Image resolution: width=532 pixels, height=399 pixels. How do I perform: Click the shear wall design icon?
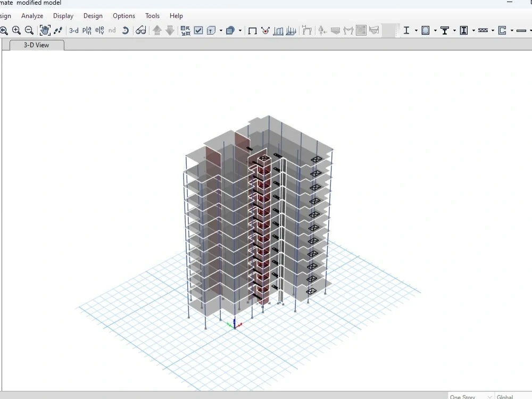point(503,30)
